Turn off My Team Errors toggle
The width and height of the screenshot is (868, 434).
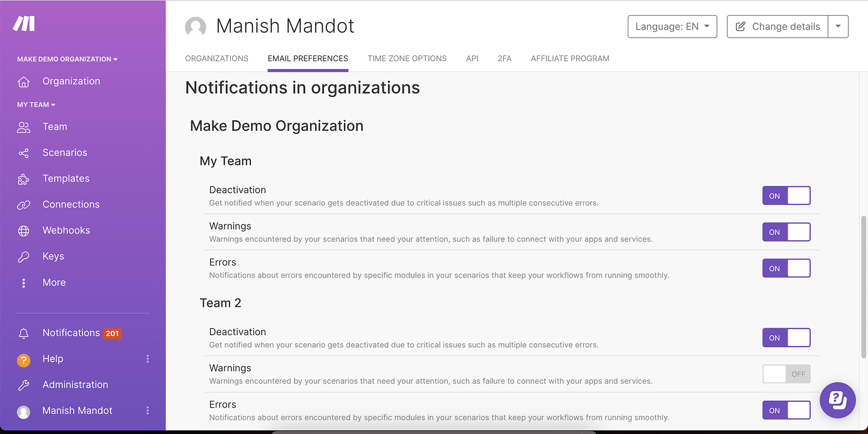(x=786, y=269)
